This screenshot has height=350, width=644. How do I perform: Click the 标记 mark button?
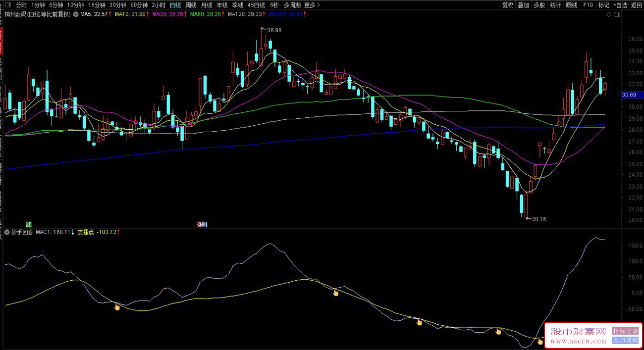(603, 5)
